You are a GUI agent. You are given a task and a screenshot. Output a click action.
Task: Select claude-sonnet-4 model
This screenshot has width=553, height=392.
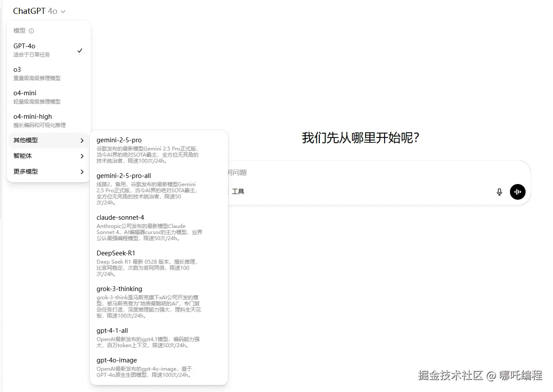pos(158,228)
